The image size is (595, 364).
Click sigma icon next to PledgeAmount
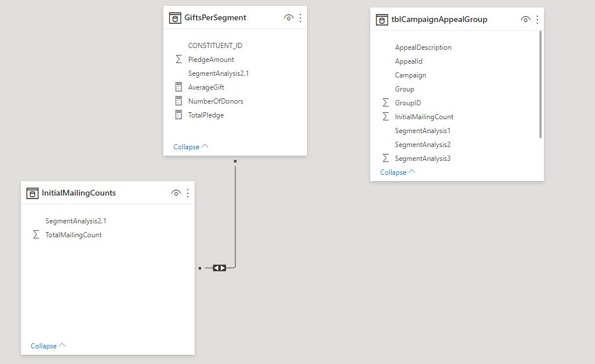pos(178,59)
